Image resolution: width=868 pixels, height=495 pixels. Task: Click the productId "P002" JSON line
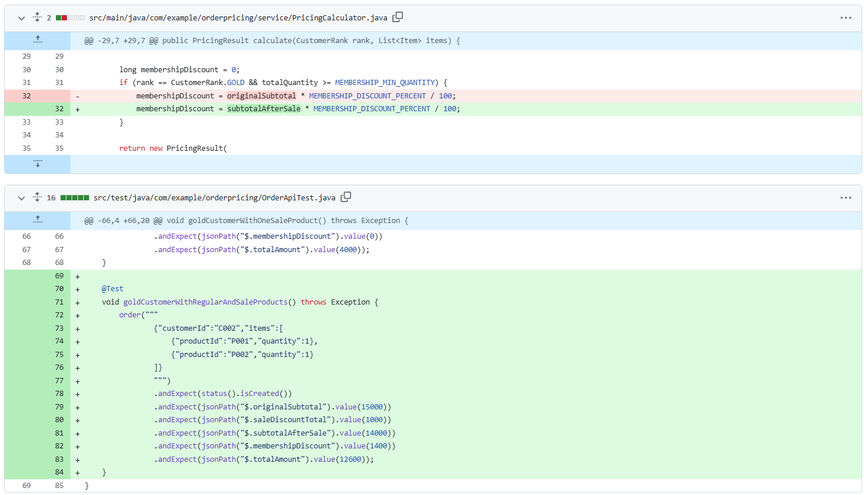point(242,355)
